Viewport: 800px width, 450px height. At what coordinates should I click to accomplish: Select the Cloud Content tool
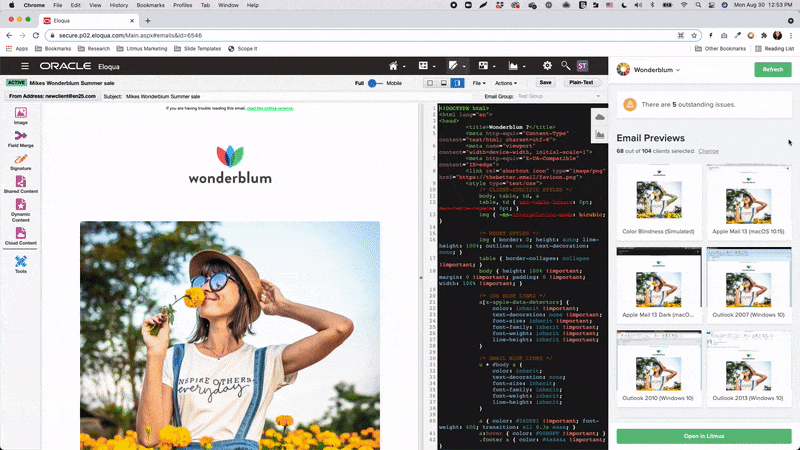coord(20,236)
